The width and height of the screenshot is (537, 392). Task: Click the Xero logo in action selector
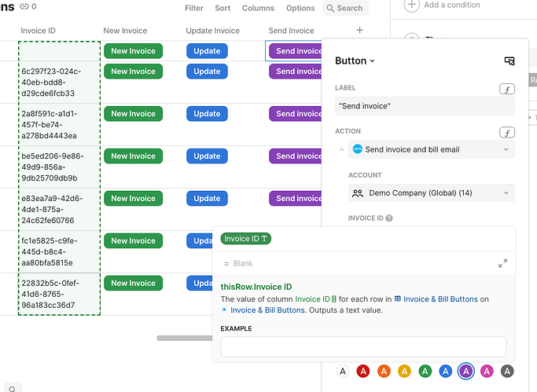pos(358,149)
